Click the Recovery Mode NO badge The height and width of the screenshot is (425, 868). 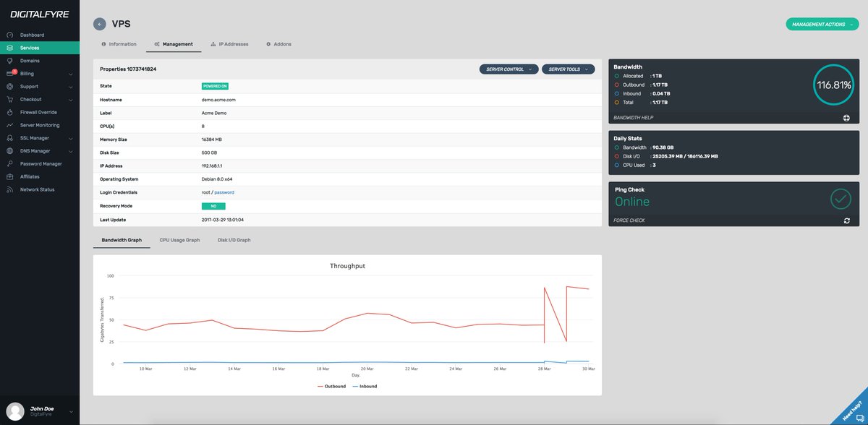coord(213,206)
